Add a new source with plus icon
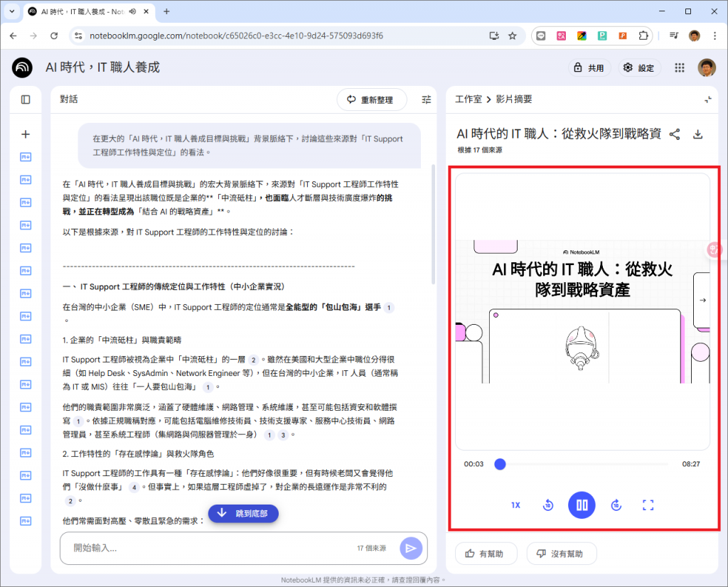This screenshot has height=587, width=728. (x=26, y=134)
